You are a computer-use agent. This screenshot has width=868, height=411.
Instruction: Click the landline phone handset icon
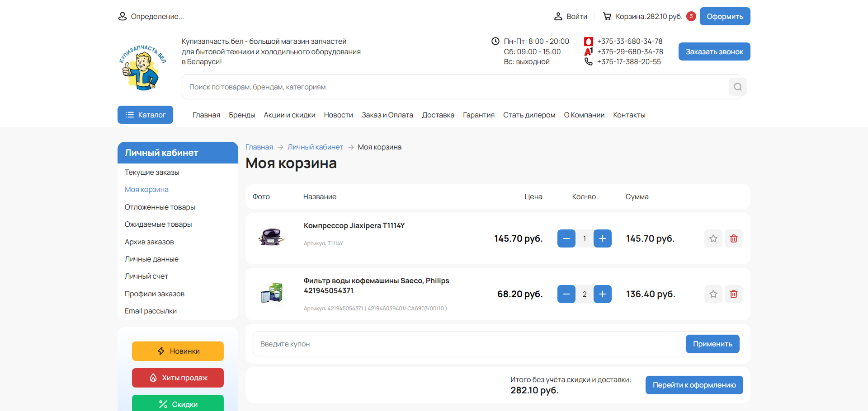[588, 61]
